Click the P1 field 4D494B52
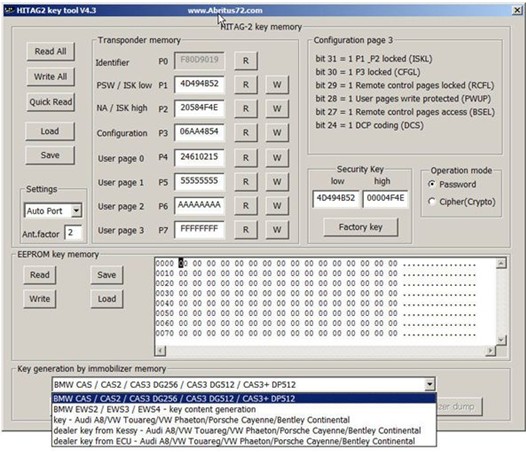 [x=199, y=84]
